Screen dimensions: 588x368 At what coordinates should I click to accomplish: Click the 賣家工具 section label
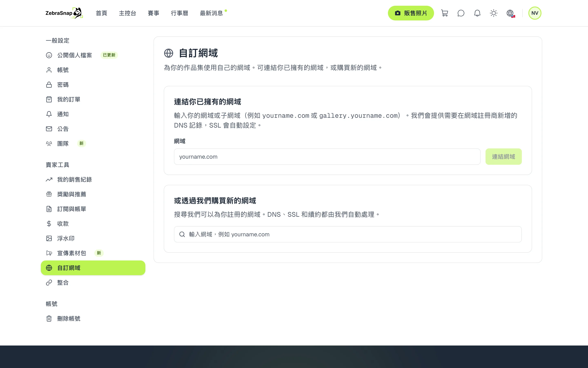[x=58, y=165]
